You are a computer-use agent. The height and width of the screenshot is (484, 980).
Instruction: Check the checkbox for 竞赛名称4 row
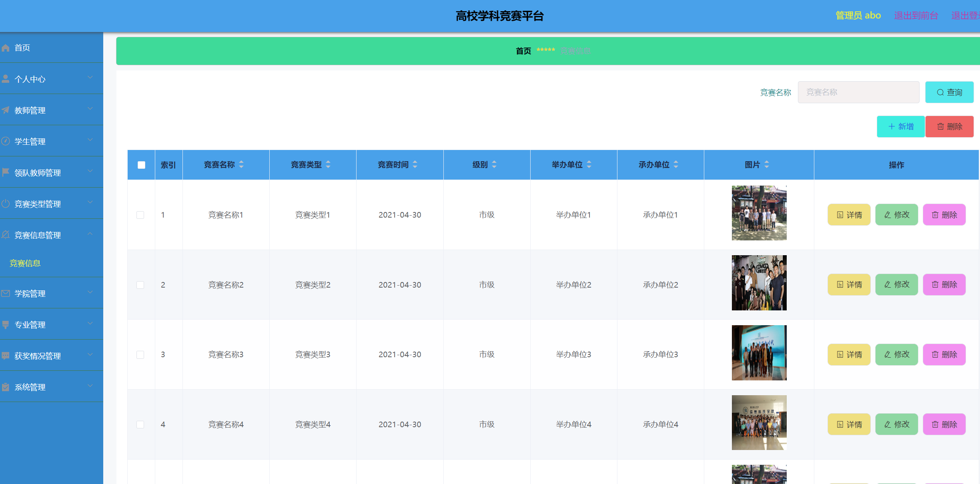(x=140, y=424)
